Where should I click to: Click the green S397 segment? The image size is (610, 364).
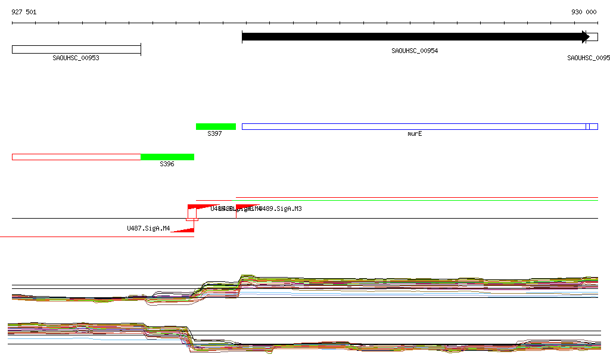(216, 126)
